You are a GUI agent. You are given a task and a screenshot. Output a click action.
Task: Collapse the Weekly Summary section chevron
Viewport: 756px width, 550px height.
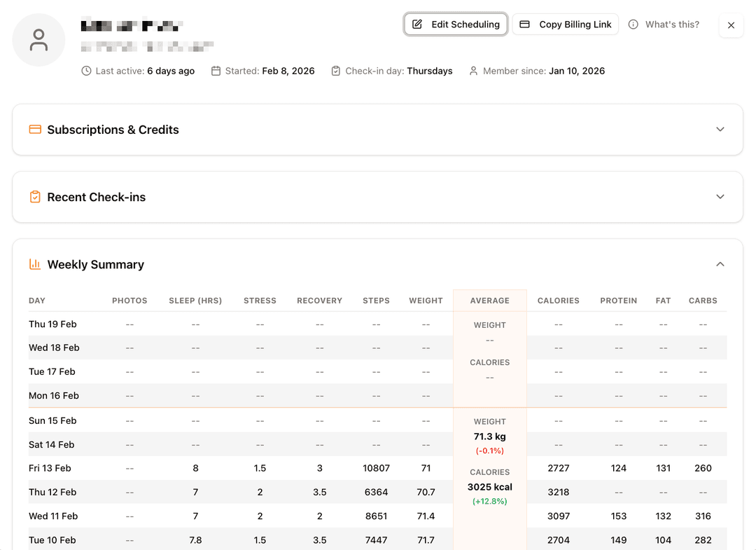tap(720, 264)
